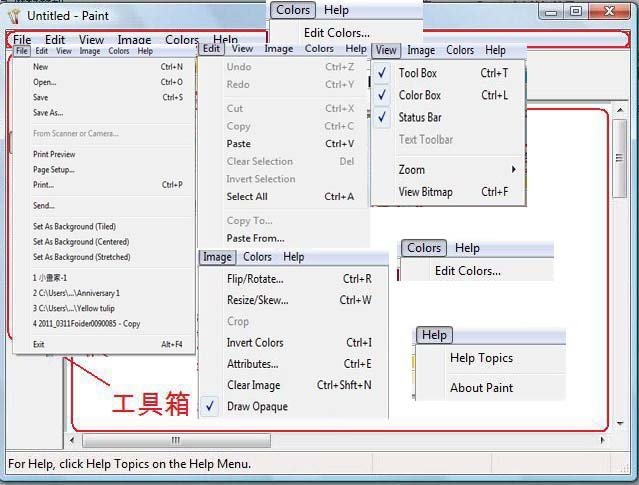Image resolution: width=639 pixels, height=485 pixels.
Task: Toggle the Tool Box checkmark item
Action: pos(448,73)
